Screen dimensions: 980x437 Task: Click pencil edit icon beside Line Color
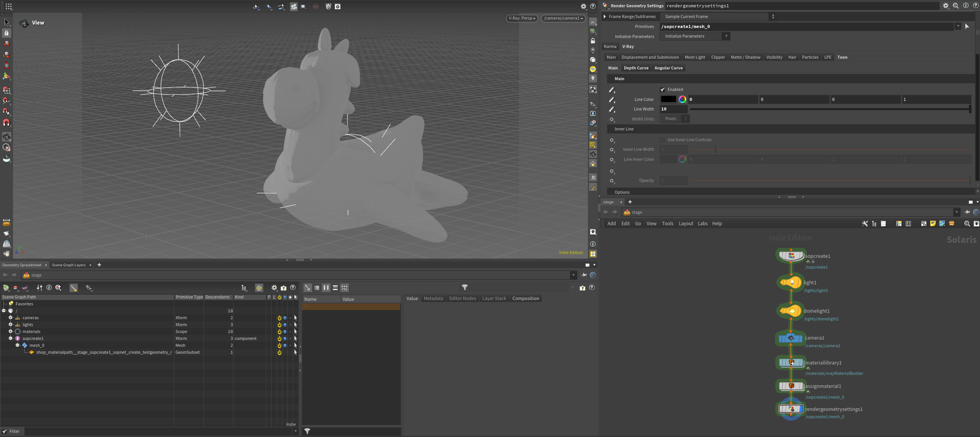tap(612, 100)
